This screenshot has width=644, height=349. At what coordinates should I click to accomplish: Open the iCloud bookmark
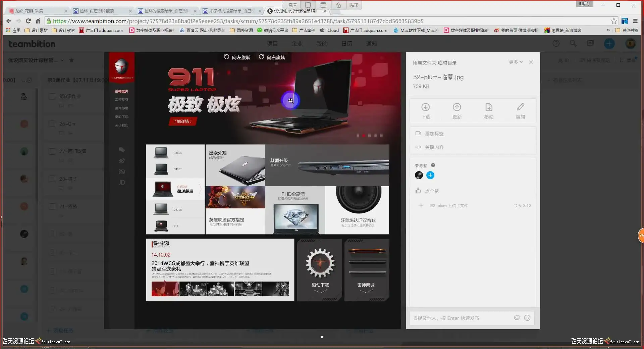coord(329,30)
